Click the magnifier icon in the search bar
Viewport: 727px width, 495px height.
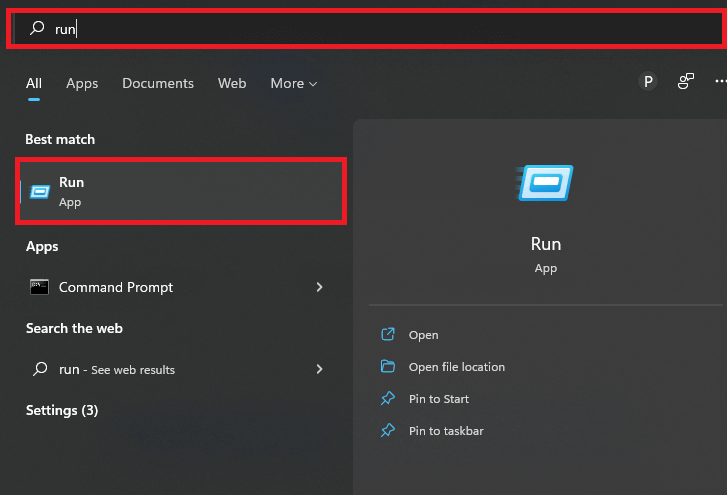pos(38,29)
